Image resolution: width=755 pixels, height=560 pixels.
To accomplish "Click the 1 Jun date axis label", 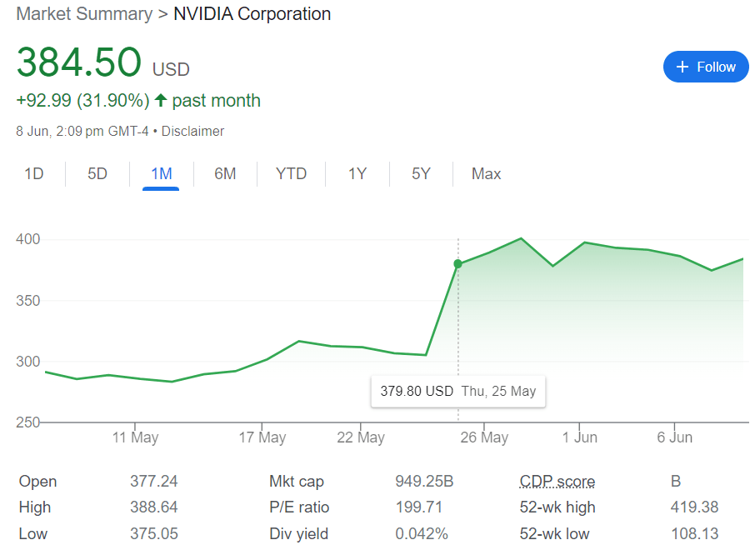I will (x=579, y=437).
